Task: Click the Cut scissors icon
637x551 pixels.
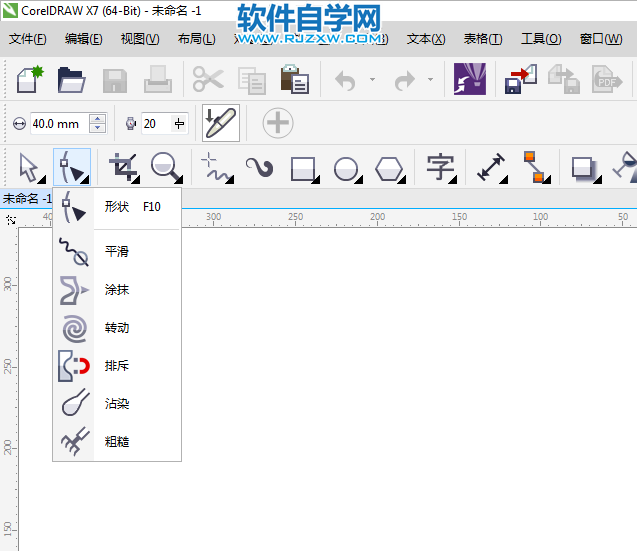Action: [208, 79]
